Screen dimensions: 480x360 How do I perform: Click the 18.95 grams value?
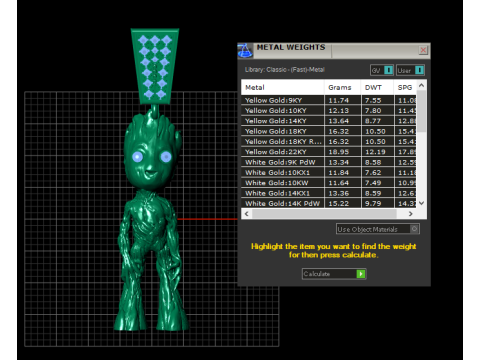(x=339, y=152)
